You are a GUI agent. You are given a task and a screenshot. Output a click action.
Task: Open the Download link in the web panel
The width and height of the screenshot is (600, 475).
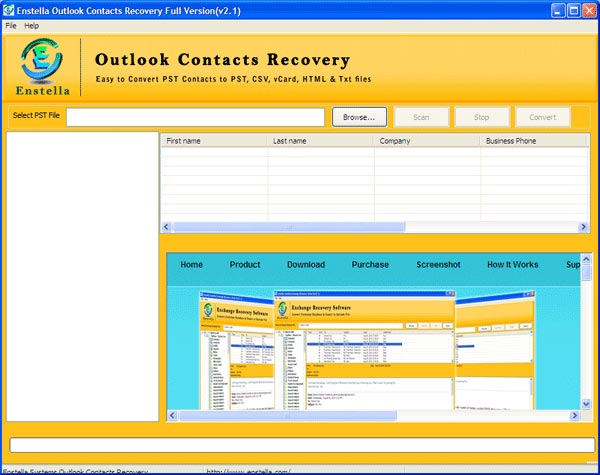pyautogui.click(x=305, y=265)
